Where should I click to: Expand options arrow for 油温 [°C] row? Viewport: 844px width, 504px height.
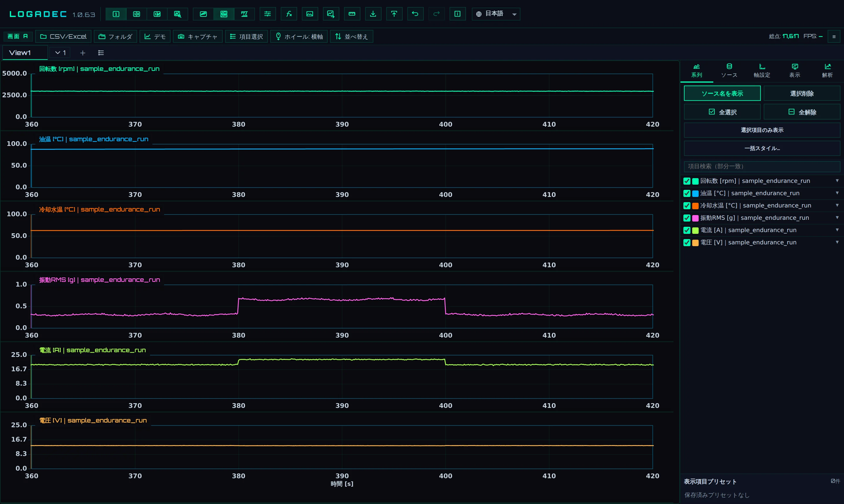click(837, 193)
